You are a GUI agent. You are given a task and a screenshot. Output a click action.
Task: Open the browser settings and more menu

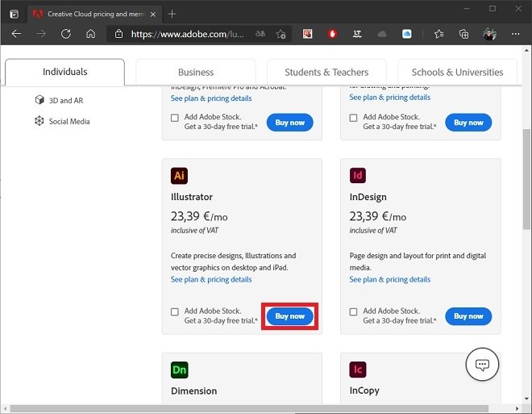tap(515, 34)
